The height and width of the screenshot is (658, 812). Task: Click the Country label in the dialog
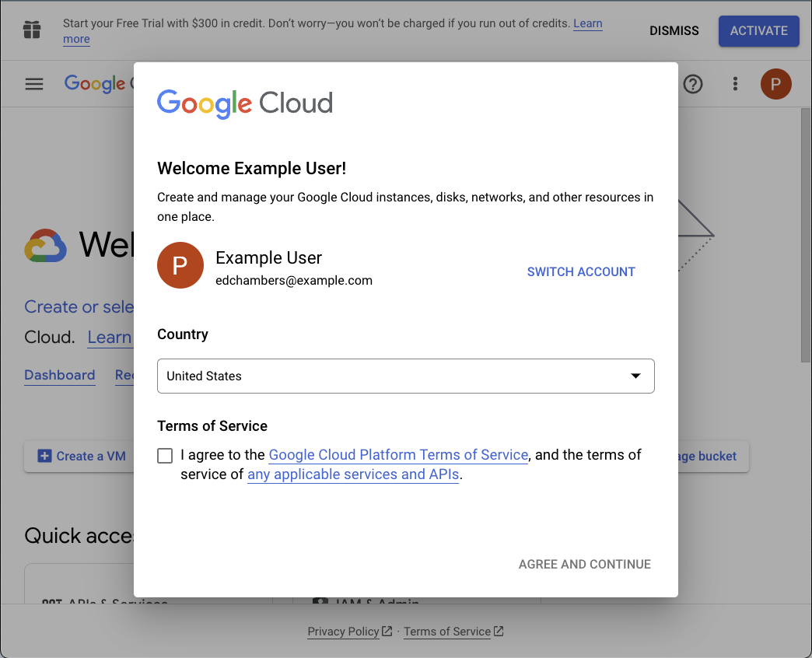pos(183,334)
